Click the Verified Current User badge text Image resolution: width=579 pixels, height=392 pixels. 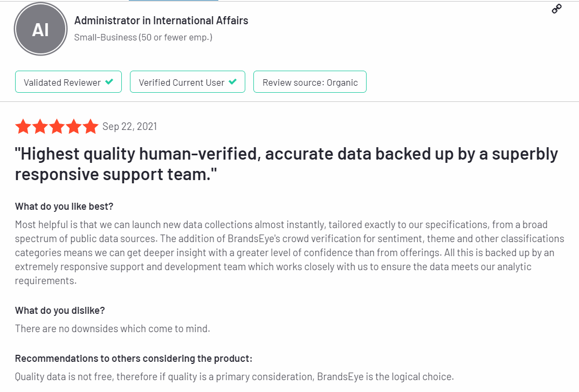point(181,82)
